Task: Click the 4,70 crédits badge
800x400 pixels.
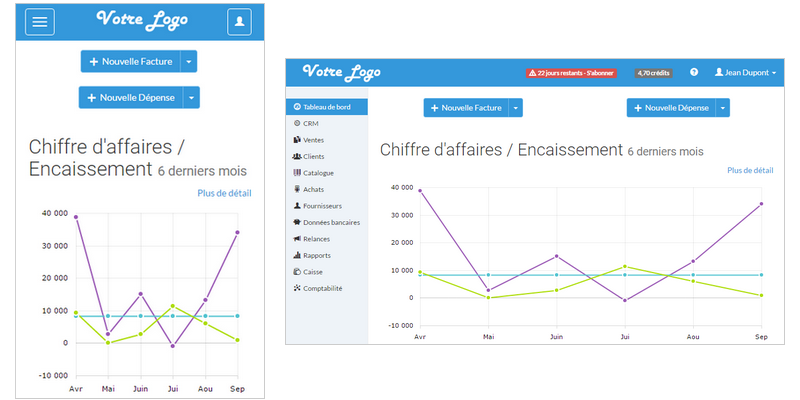Action: pos(653,73)
